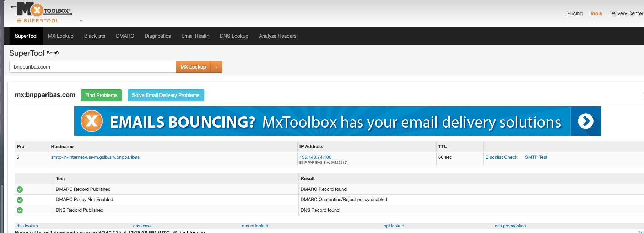
Task: Click the green check icon for DMARC Record Published
Action: click(20, 189)
